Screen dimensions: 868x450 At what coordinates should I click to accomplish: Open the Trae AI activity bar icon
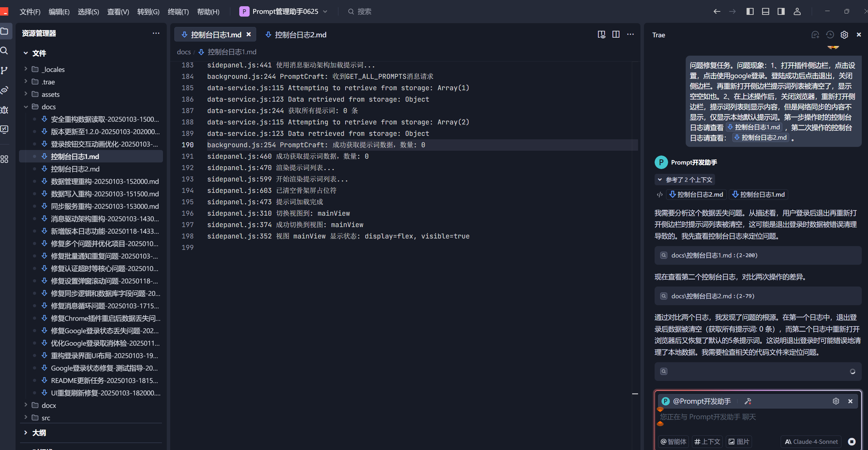point(4,90)
